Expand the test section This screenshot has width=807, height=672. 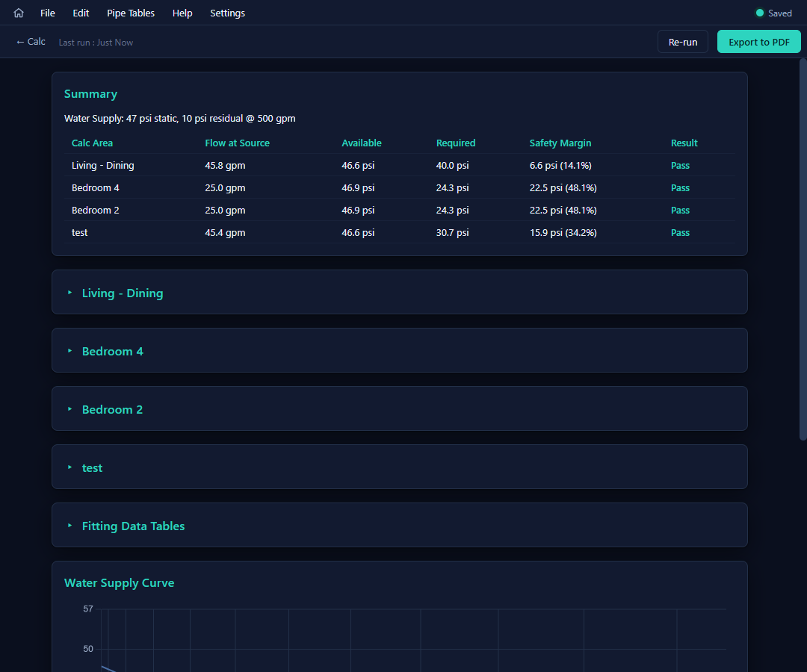click(x=399, y=467)
